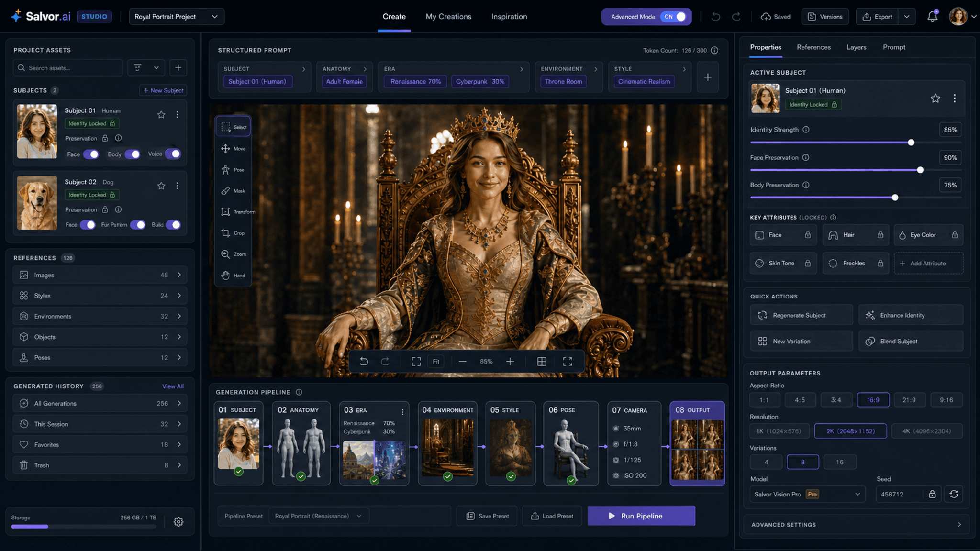Go to the Create tab

(394, 17)
